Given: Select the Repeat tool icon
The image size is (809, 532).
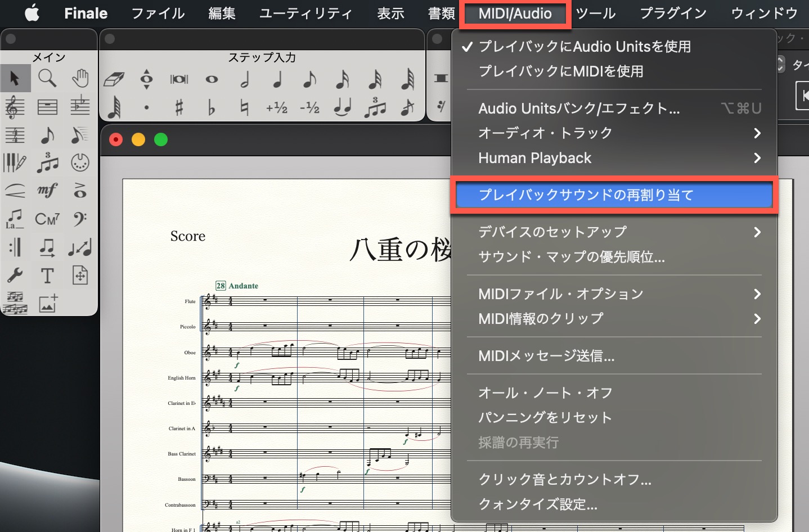Looking at the screenshot, I should (15, 247).
